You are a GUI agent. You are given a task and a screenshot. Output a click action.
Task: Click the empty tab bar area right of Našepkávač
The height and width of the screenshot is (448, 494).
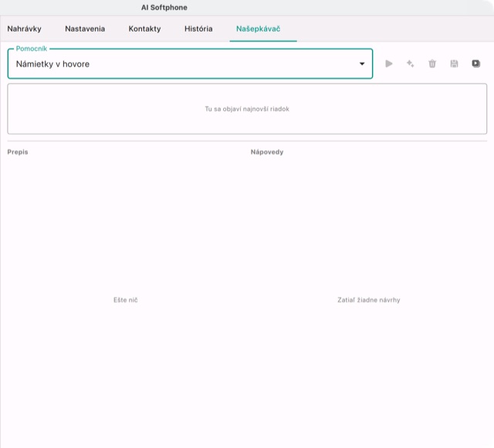click(x=394, y=29)
